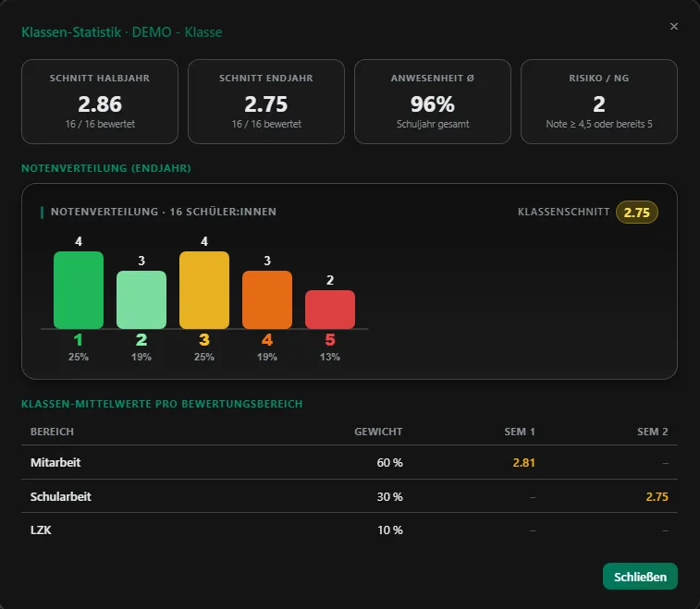Screen dimensions: 700x609
Task: Click the 'GEWICHT' column header
Action: coord(378,432)
